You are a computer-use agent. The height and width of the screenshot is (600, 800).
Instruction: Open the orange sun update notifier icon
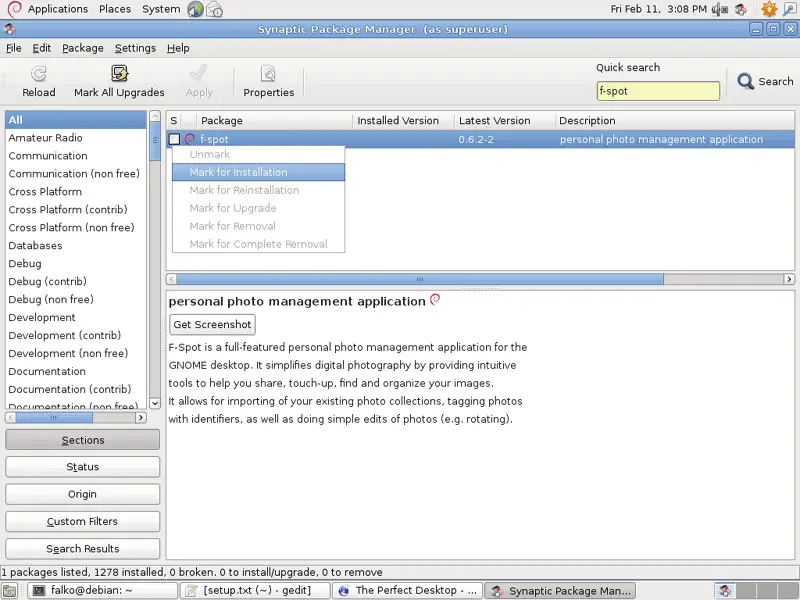(769, 9)
